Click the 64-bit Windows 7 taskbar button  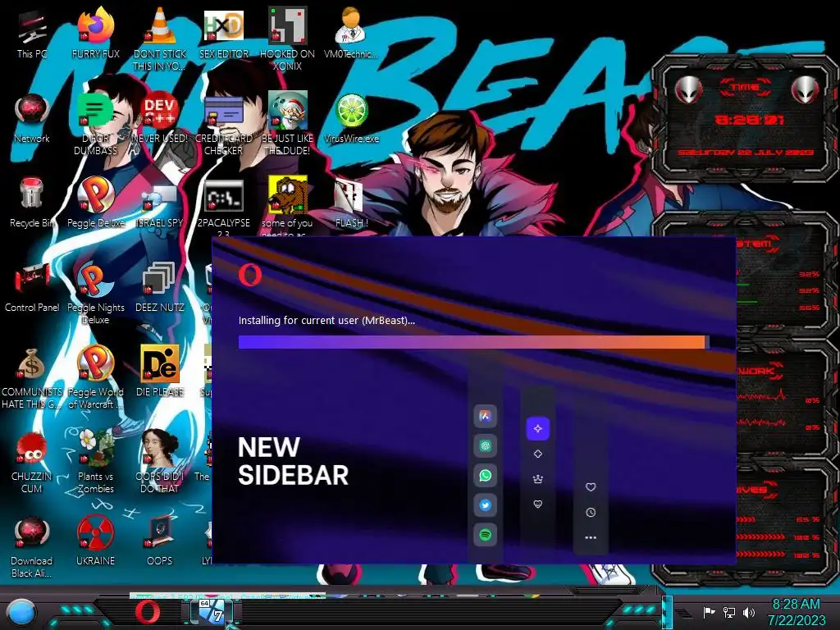pos(213,612)
